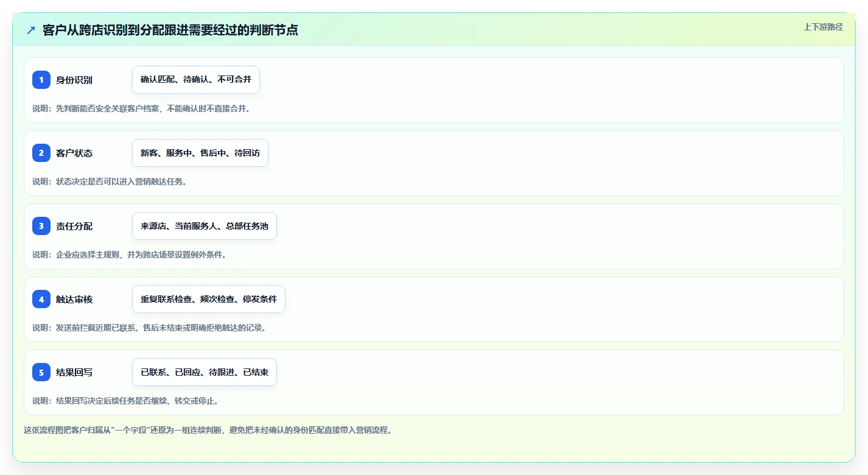The height and width of the screenshot is (475, 868).
Task: Click the 确认匹配、待确认、不可合并 chip
Action: pos(196,80)
